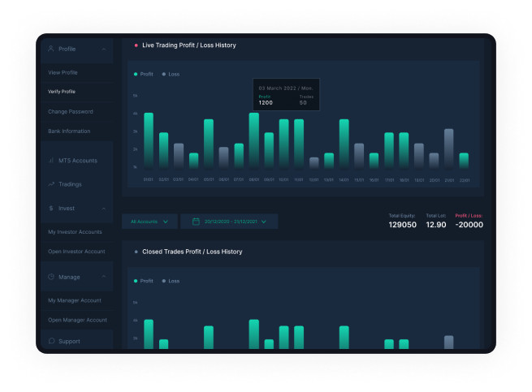Open the All Accounts dropdown

(149, 222)
